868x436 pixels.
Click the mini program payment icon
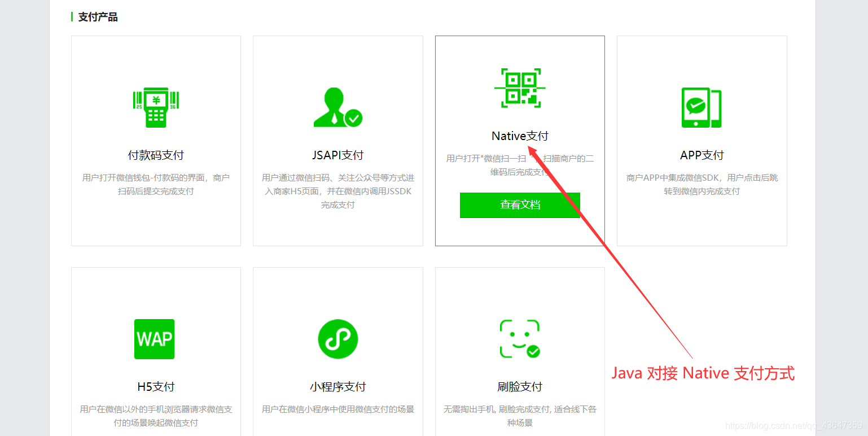338,339
